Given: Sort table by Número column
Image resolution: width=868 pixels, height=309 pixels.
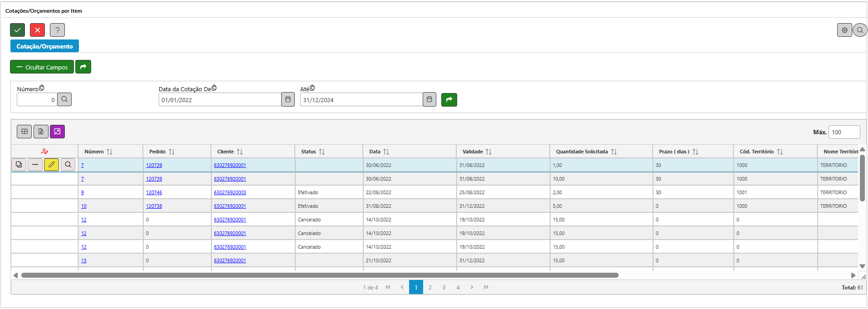Looking at the screenshot, I should point(109,152).
